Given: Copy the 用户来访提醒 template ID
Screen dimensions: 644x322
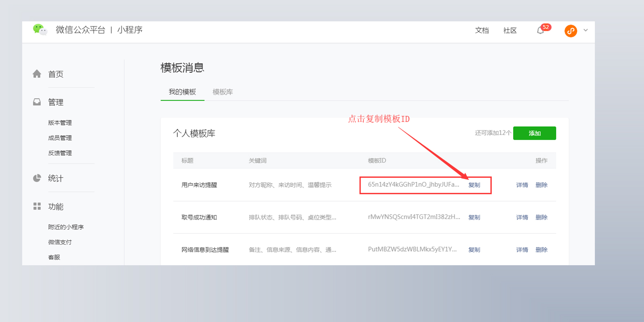Looking at the screenshot, I should pyautogui.click(x=474, y=185).
